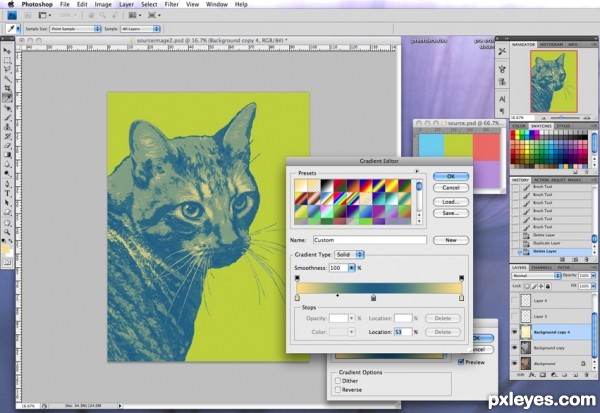Select the Type tool

coord(7,193)
